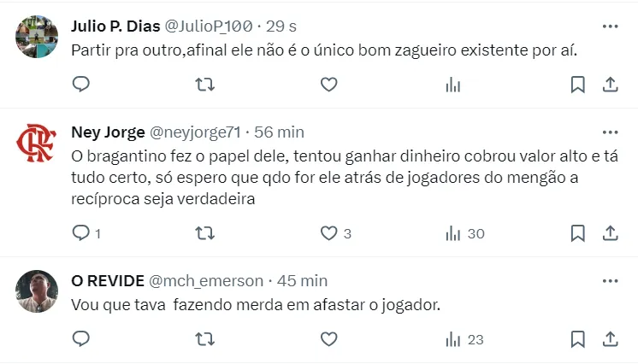Open Julio P. Dias's profile picture
Screen dimensions: 638x364
(37, 38)
